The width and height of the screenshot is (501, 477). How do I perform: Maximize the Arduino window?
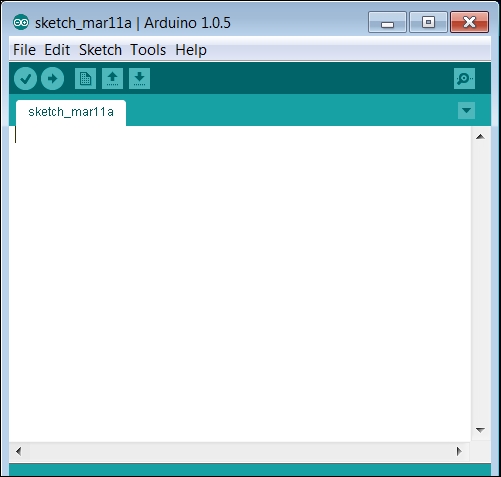point(428,22)
